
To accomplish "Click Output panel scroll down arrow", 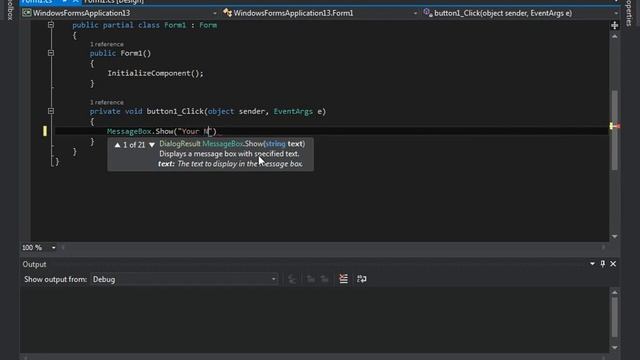I will 614,347.
